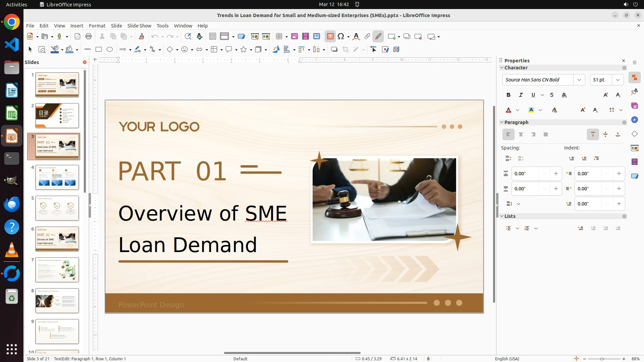Increase above paragraph spacing with plus

[x=556, y=174]
